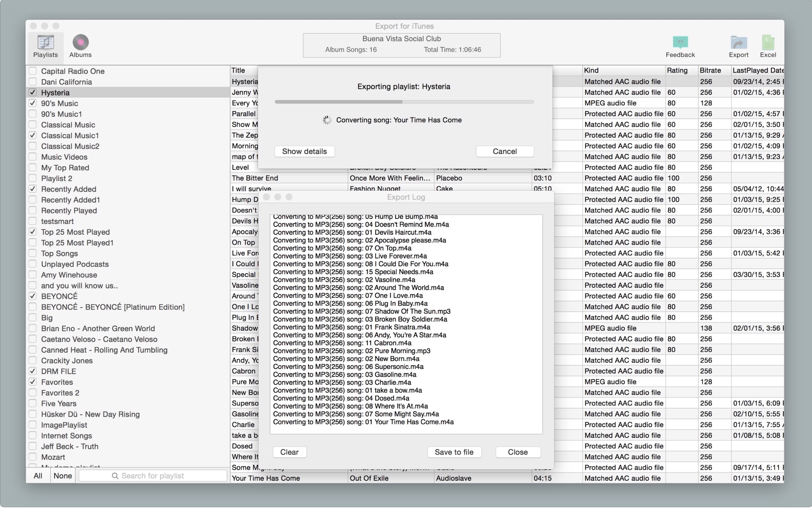The width and height of the screenshot is (812, 508).
Task: Click the Export folder arrow icon
Action: [738, 42]
